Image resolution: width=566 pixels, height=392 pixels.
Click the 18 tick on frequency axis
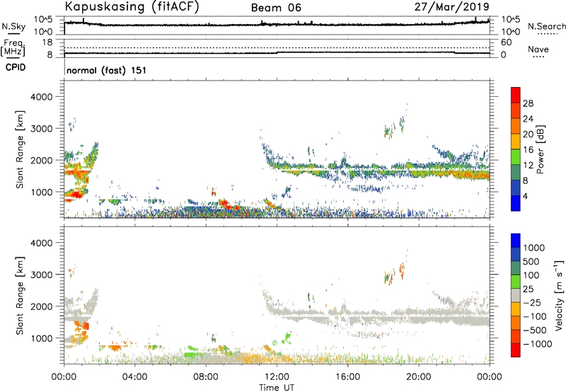[47, 42]
